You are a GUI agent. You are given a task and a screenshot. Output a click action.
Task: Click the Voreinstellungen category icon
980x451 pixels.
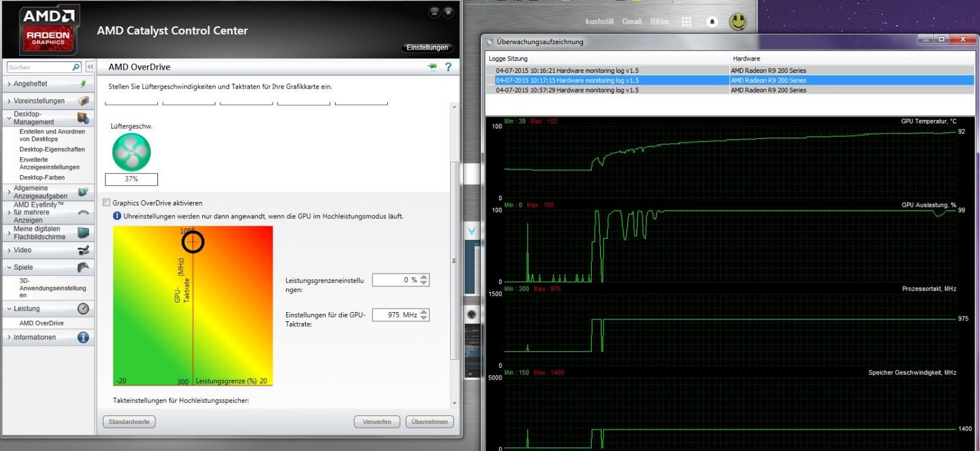coord(83,101)
